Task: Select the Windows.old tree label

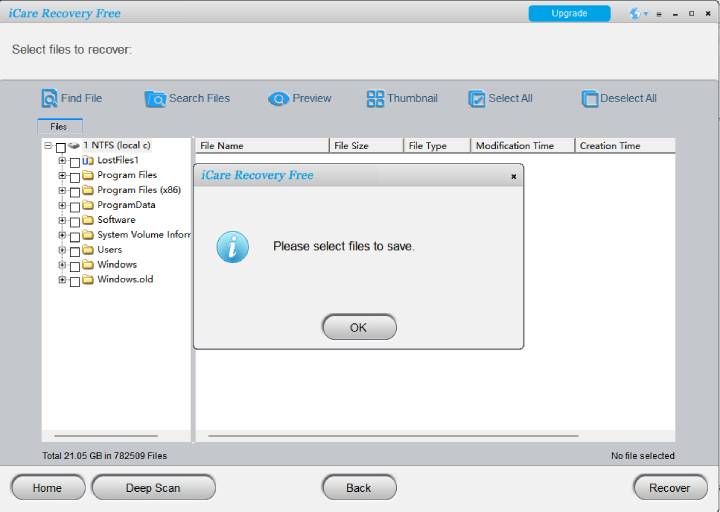Action: (x=125, y=279)
